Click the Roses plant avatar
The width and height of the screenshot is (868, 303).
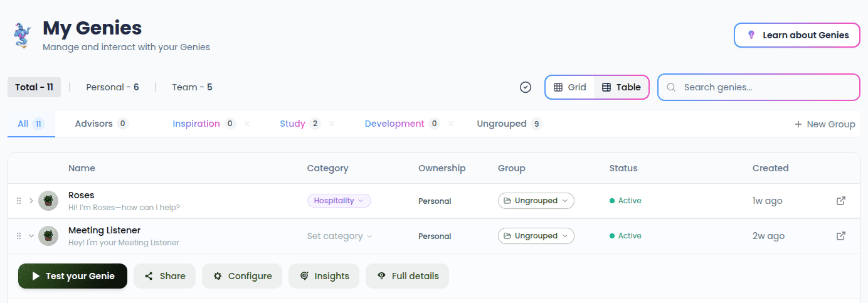(x=48, y=201)
